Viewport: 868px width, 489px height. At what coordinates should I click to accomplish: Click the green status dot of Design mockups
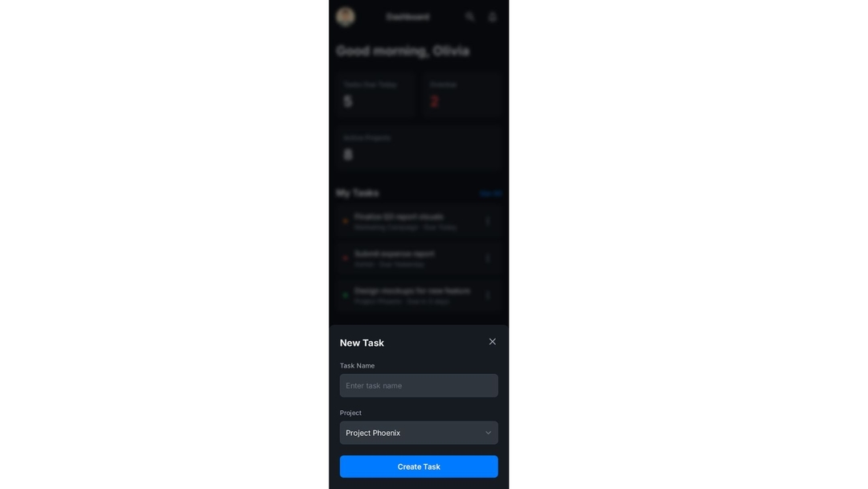tap(346, 295)
